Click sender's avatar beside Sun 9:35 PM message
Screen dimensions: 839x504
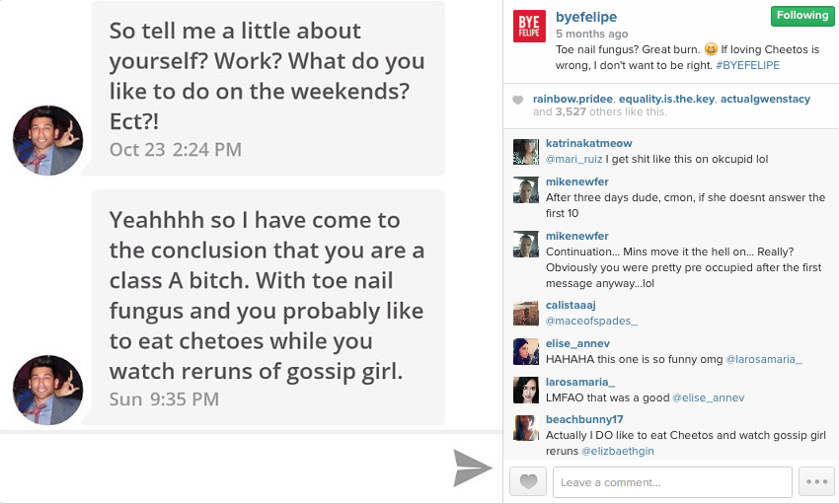(x=48, y=391)
